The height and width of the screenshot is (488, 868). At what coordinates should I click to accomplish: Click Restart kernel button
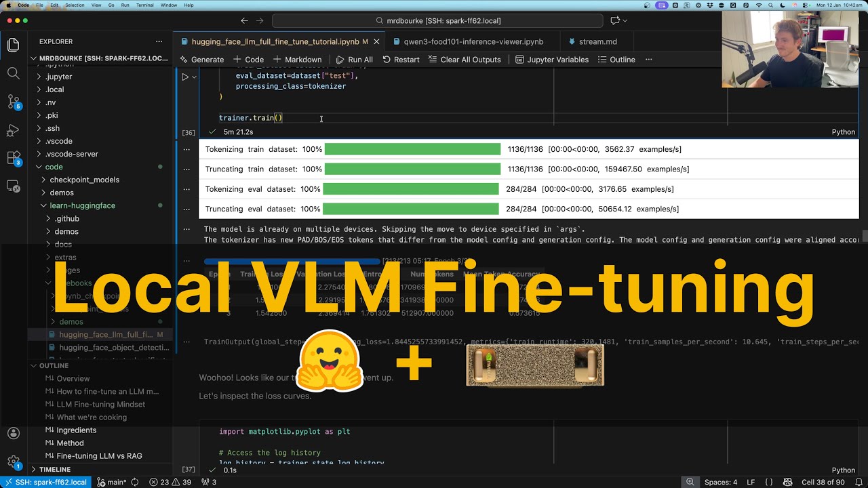(x=401, y=60)
